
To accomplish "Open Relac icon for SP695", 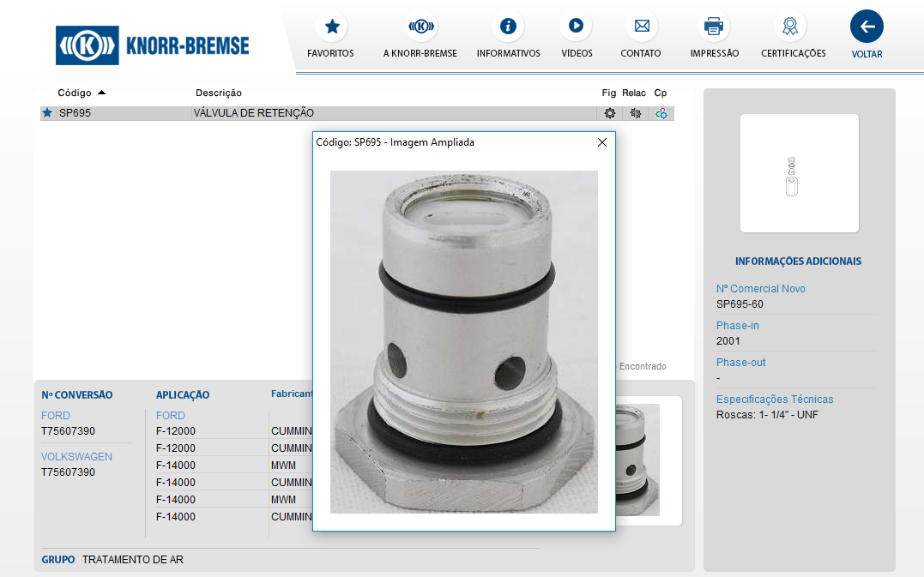I will 635,113.
